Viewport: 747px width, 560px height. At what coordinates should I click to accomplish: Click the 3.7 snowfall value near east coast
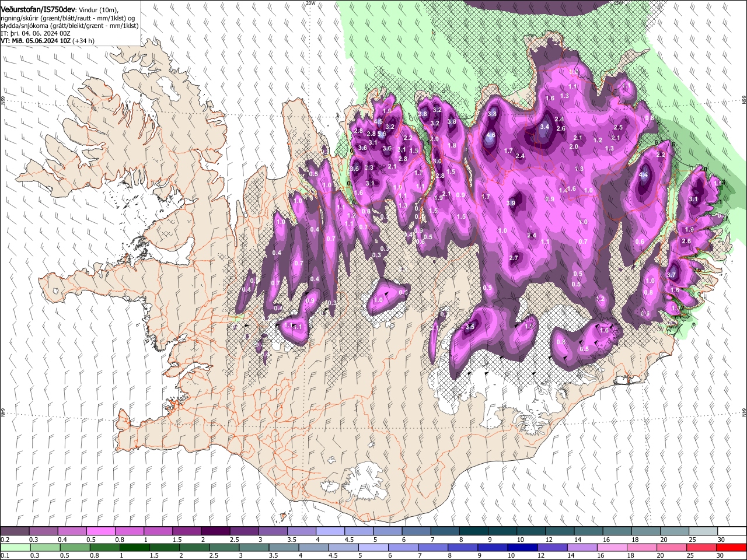[x=671, y=275]
